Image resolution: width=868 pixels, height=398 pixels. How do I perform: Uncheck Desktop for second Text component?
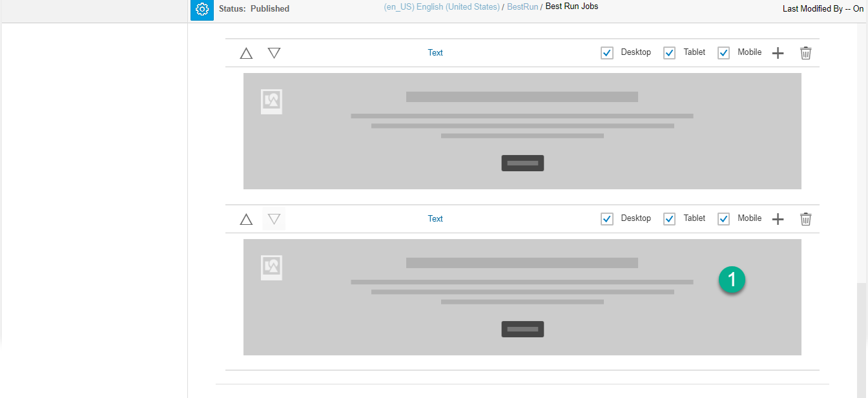tap(607, 219)
